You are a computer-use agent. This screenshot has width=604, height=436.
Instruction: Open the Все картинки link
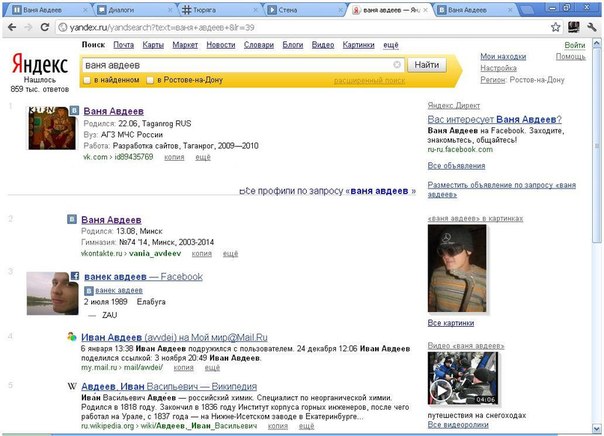(x=451, y=323)
